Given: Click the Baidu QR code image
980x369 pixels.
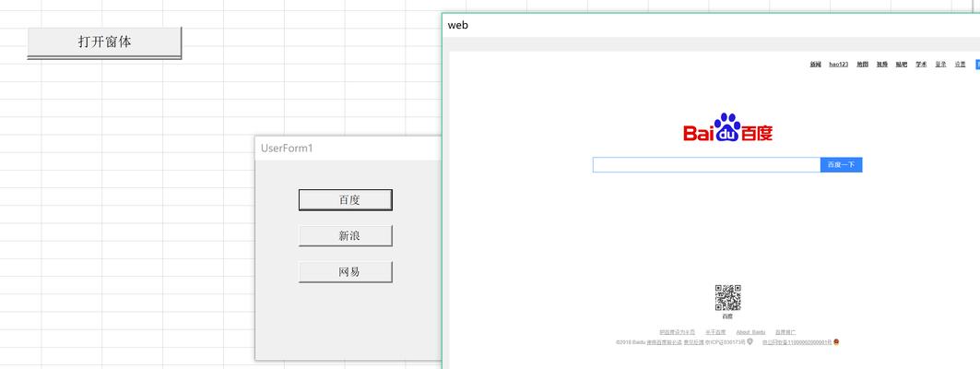Looking at the screenshot, I should click(x=728, y=298).
